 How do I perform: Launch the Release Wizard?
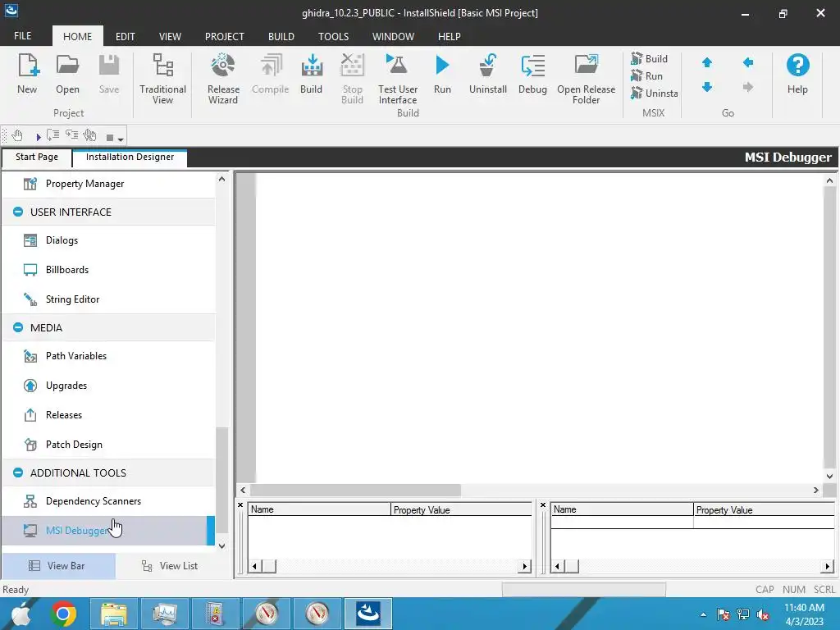pyautogui.click(x=223, y=78)
